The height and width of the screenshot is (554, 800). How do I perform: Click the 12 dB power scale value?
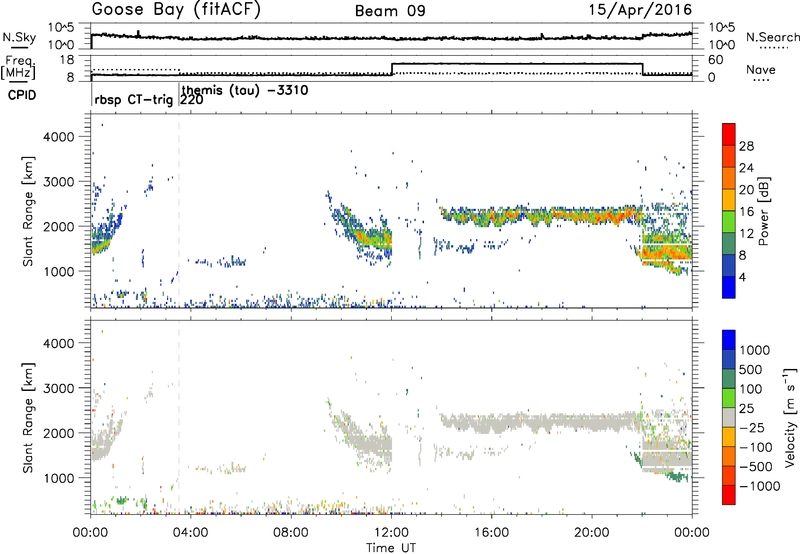(x=746, y=234)
